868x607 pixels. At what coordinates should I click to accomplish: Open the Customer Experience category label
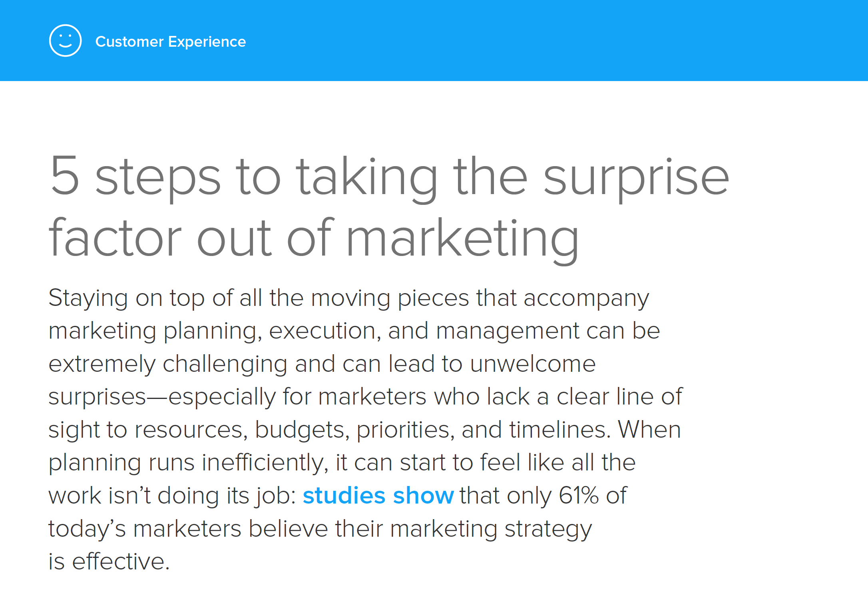pos(171,42)
